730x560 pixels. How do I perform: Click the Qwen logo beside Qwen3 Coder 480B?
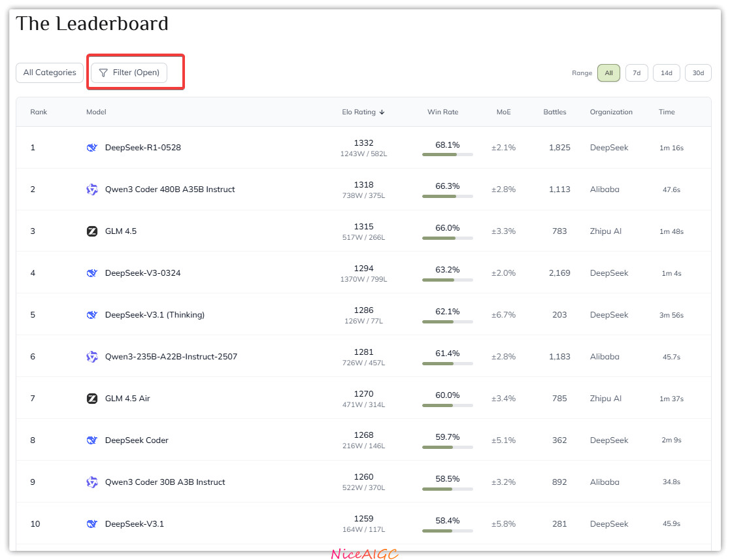pyautogui.click(x=92, y=189)
